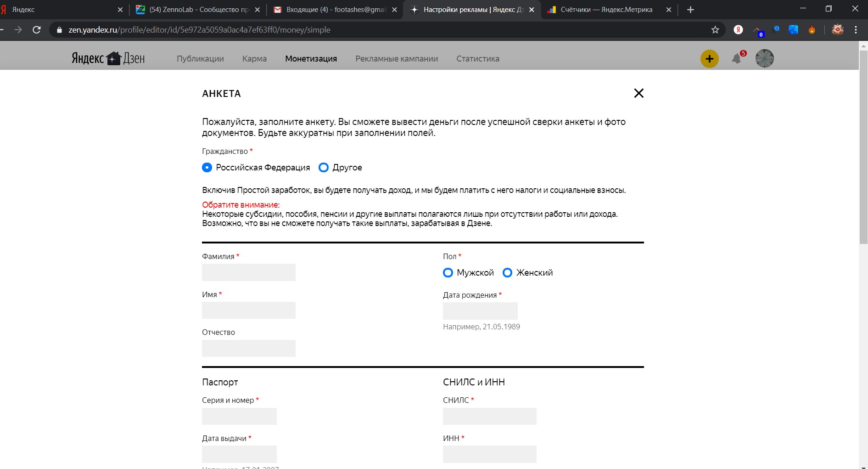Open Рекламные кампании link
The height and width of the screenshot is (469, 868).
(x=397, y=59)
